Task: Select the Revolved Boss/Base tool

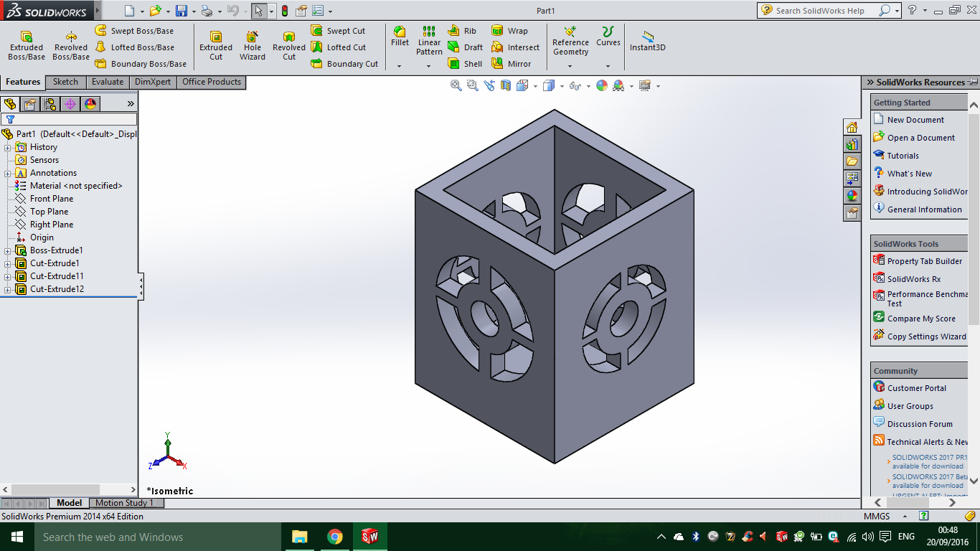Action: (x=71, y=46)
